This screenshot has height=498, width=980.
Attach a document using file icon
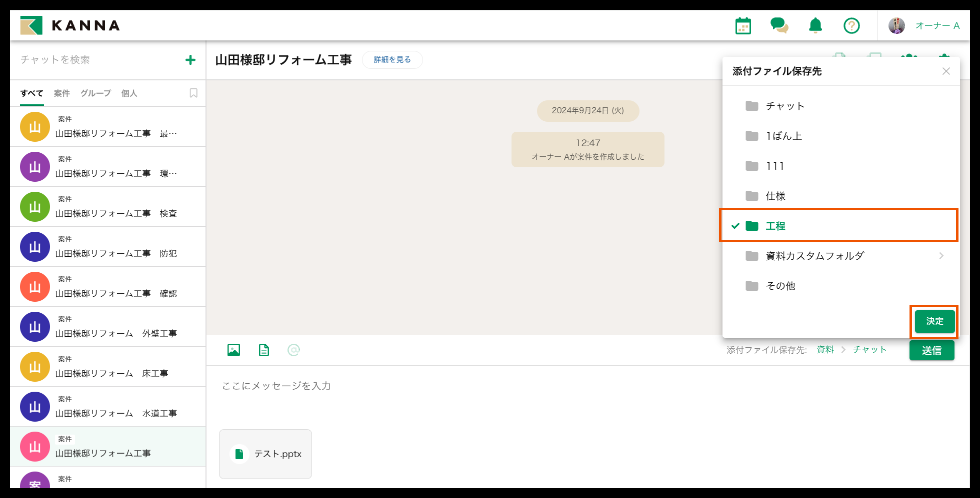pos(264,350)
